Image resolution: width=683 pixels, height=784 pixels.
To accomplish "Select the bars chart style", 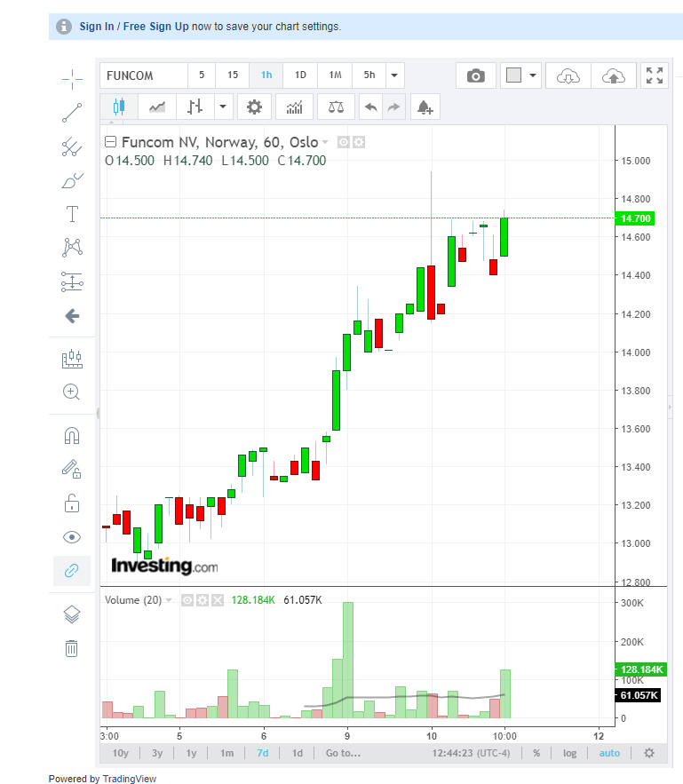I will pos(195,107).
